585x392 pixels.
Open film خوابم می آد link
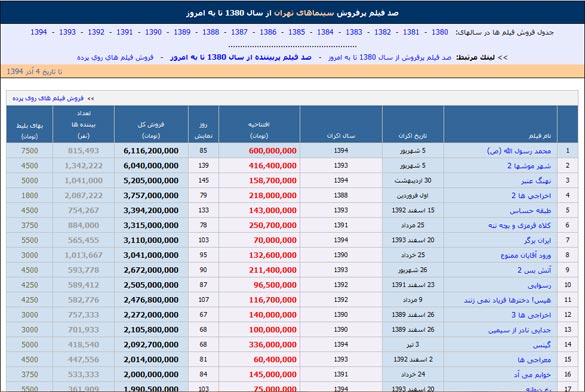[532, 375]
